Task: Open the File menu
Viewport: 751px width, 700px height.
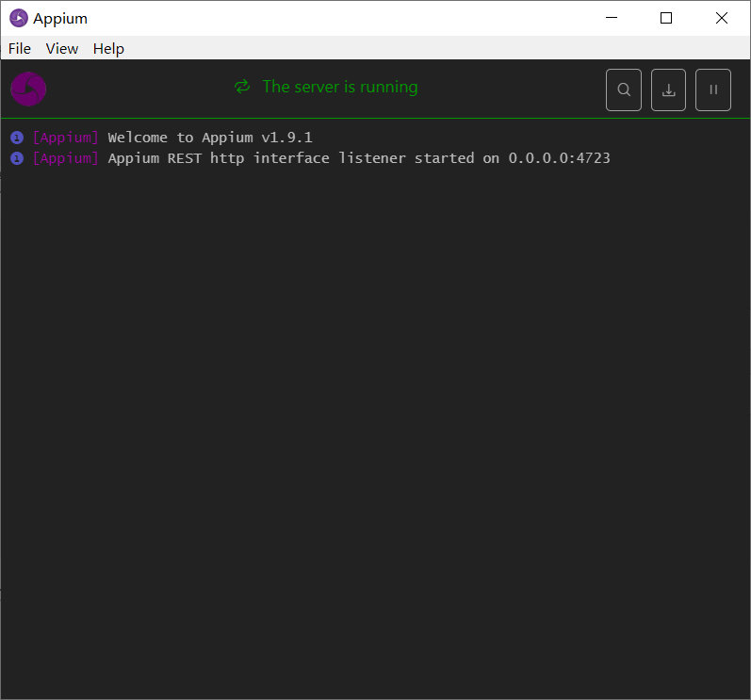Action: (x=20, y=48)
